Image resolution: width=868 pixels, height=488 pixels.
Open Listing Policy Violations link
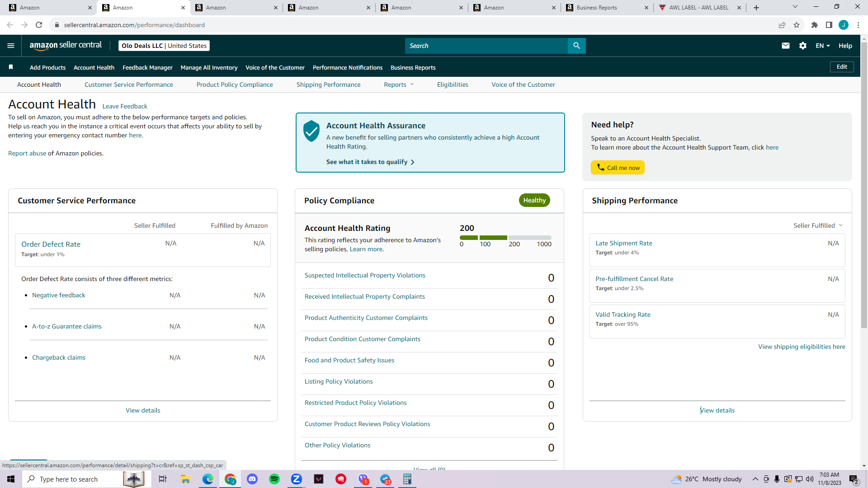(x=339, y=381)
